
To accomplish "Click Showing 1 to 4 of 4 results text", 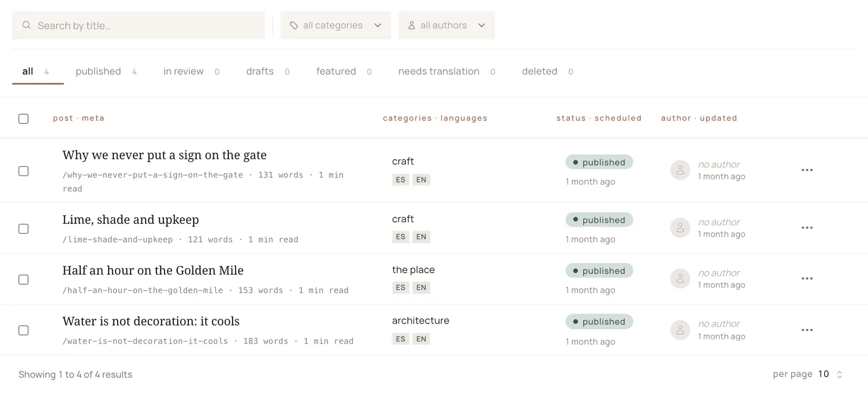I will coord(75,375).
